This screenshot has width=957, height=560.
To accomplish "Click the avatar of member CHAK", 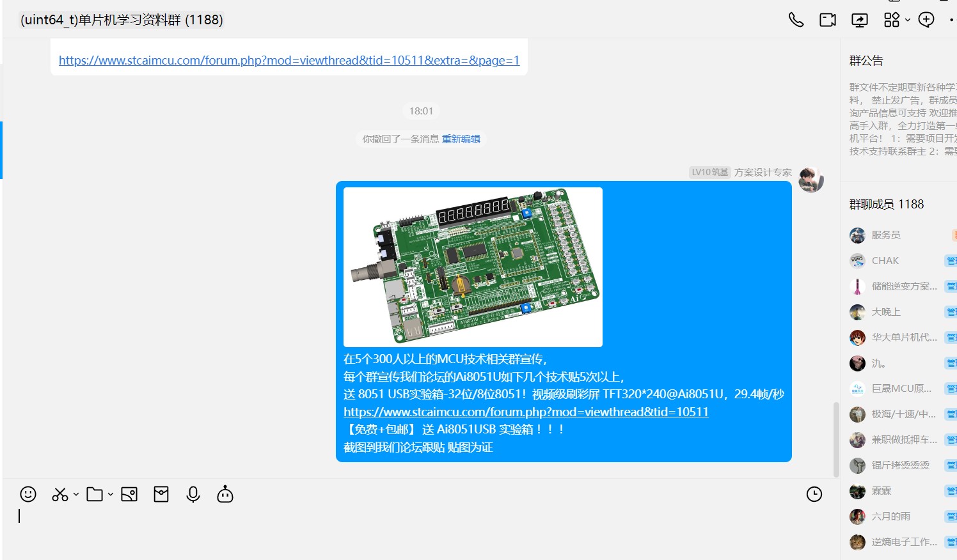I will coord(858,261).
